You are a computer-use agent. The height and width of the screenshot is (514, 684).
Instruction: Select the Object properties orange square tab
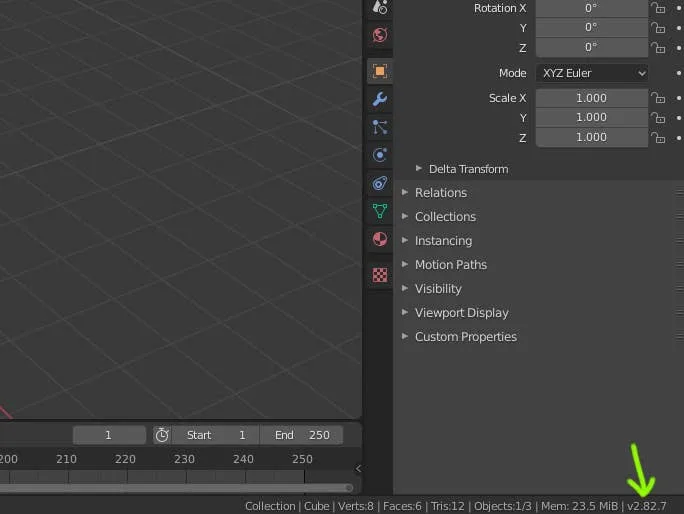[x=380, y=71]
